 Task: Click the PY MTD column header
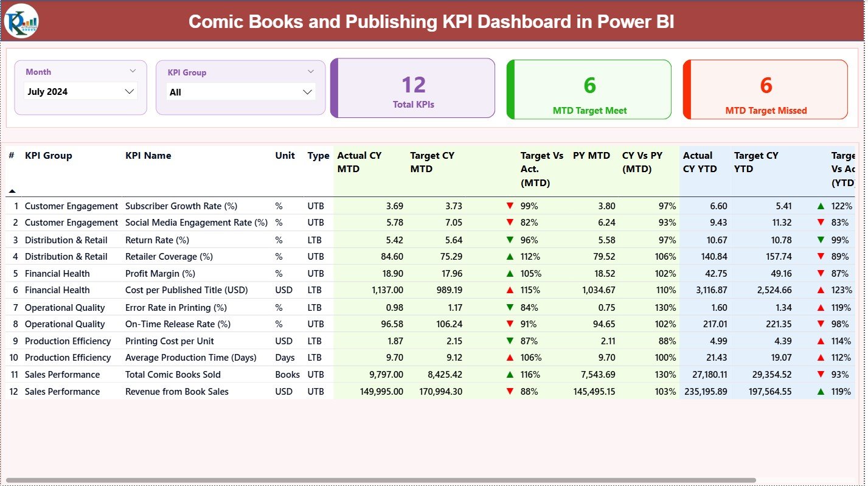coord(591,156)
